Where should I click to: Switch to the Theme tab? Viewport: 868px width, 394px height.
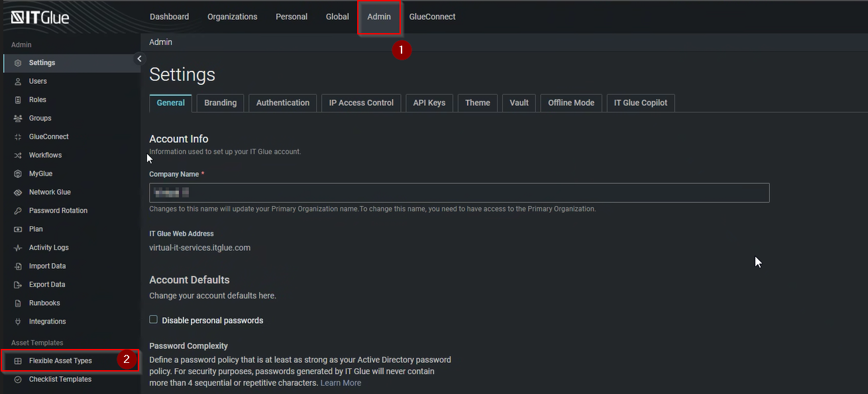tap(478, 103)
